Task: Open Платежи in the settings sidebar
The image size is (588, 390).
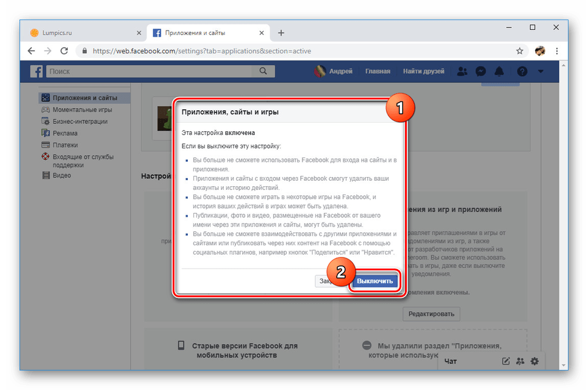Action: click(x=65, y=145)
